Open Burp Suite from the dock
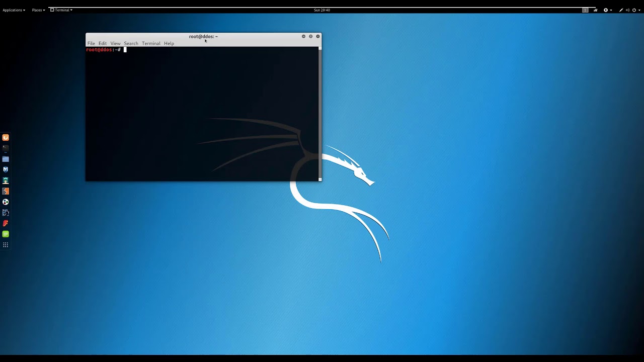 [6, 191]
